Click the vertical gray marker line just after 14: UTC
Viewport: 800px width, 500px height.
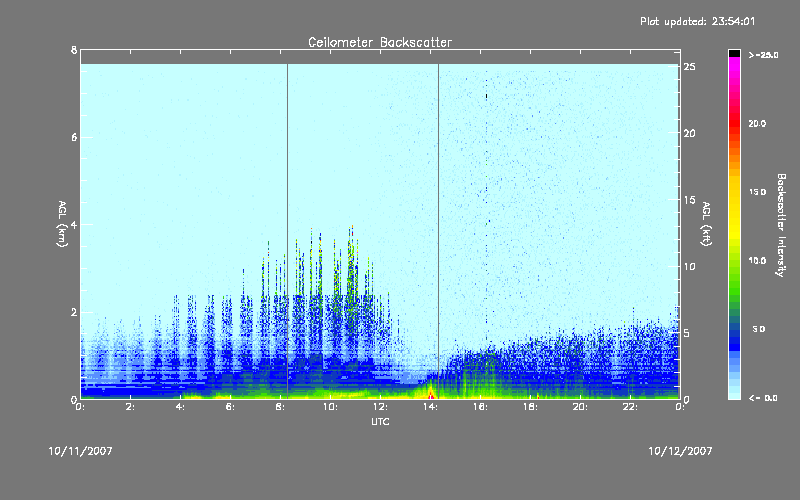438,231
